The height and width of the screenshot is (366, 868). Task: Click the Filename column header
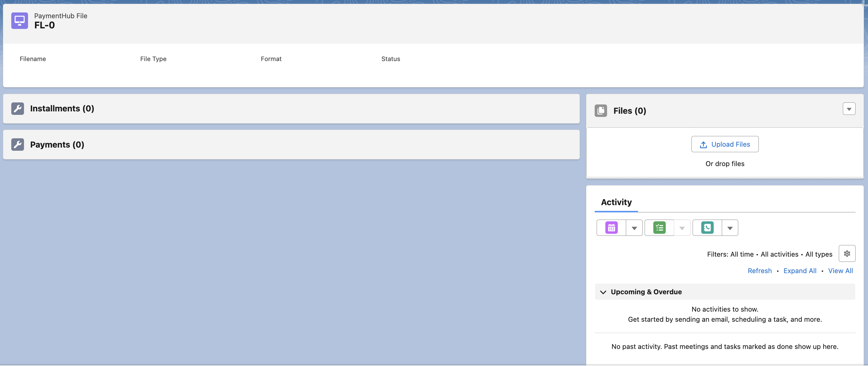click(x=33, y=59)
